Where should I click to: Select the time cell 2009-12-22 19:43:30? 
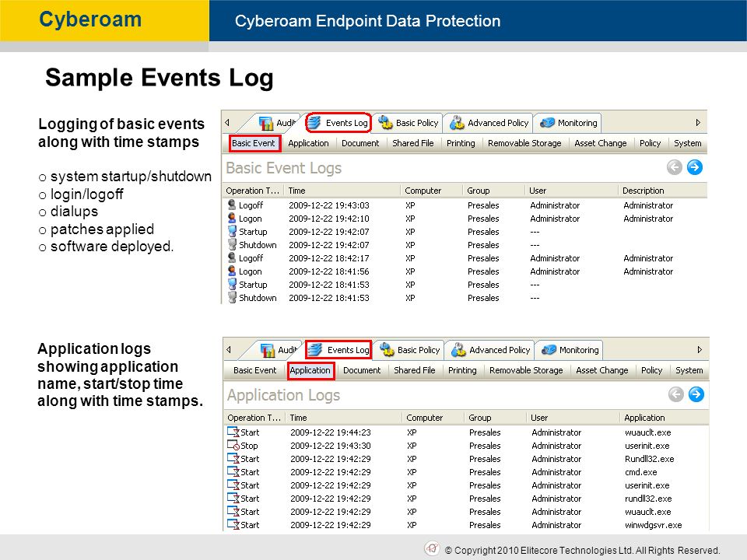(330, 446)
